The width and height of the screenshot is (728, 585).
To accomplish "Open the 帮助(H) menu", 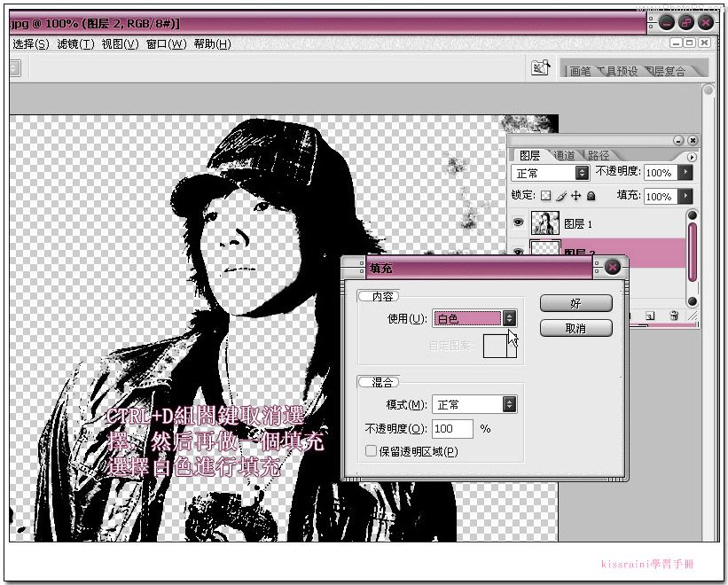I will pyautogui.click(x=212, y=44).
